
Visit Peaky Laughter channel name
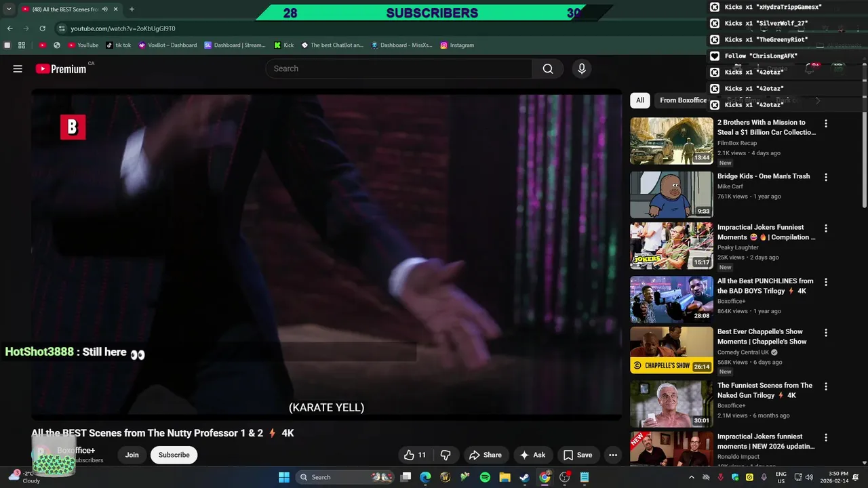tap(738, 247)
